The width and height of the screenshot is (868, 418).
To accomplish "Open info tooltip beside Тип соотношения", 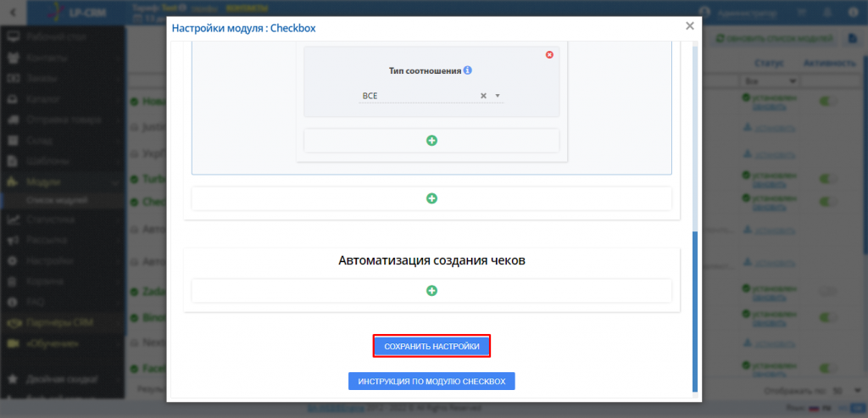I will (468, 71).
